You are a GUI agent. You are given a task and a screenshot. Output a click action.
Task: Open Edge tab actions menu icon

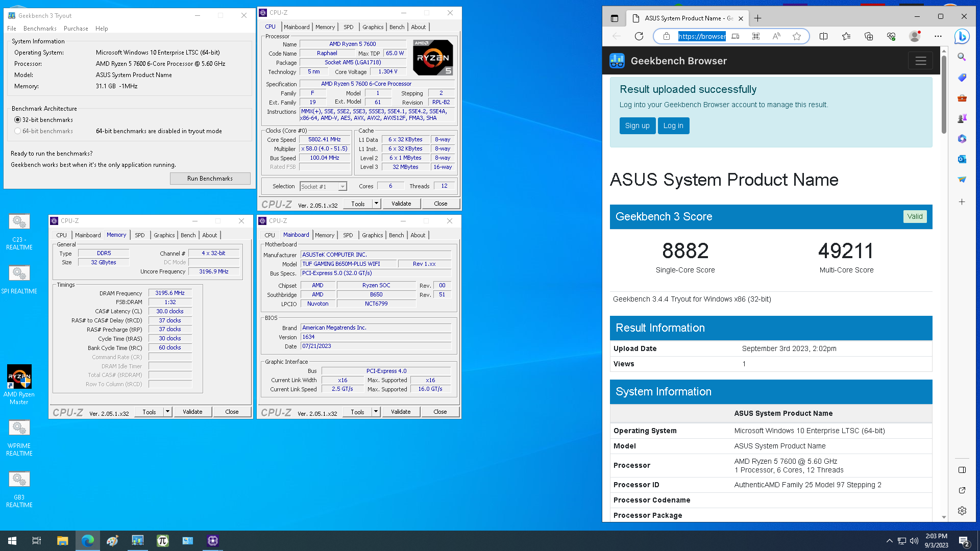(615, 18)
